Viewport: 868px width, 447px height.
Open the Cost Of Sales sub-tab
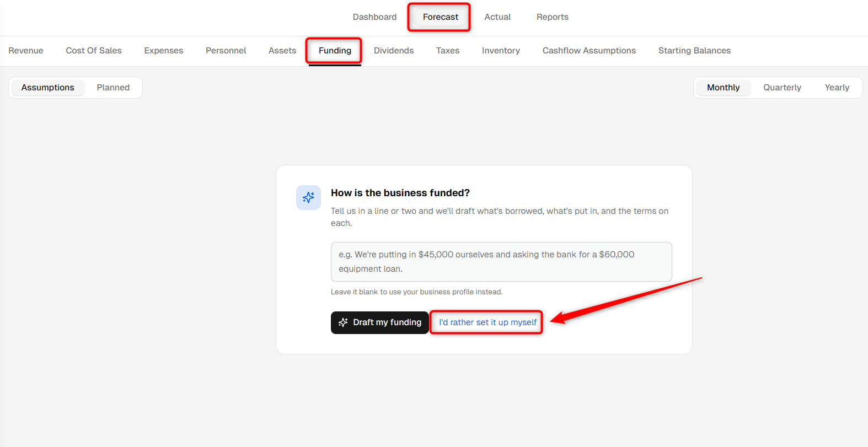pyautogui.click(x=94, y=51)
